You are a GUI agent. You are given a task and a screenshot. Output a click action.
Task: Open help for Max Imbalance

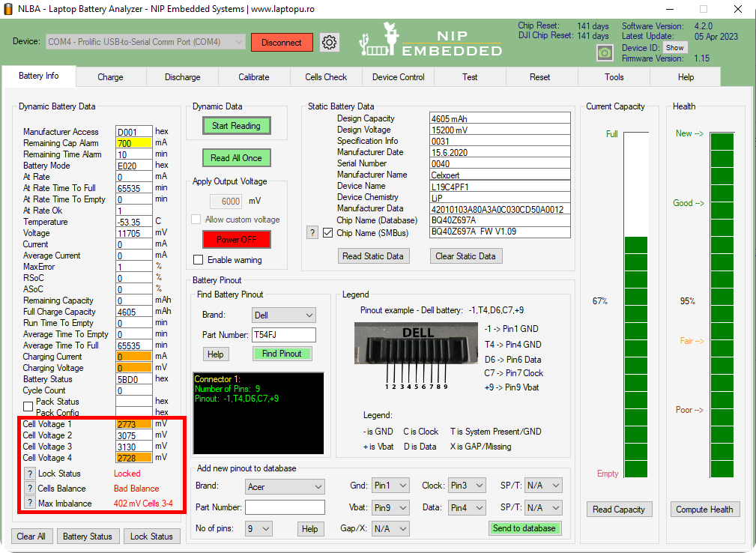[x=29, y=504]
